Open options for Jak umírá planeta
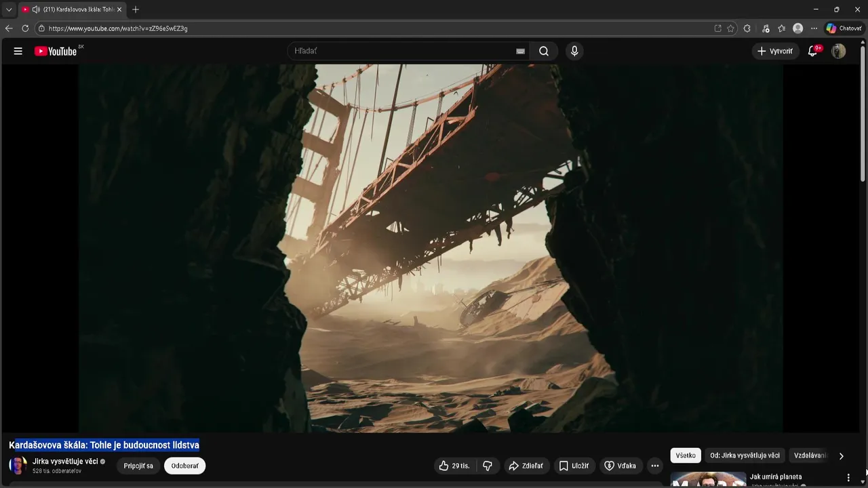The height and width of the screenshot is (488, 868). pyautogui.click(x=848, y=478)
